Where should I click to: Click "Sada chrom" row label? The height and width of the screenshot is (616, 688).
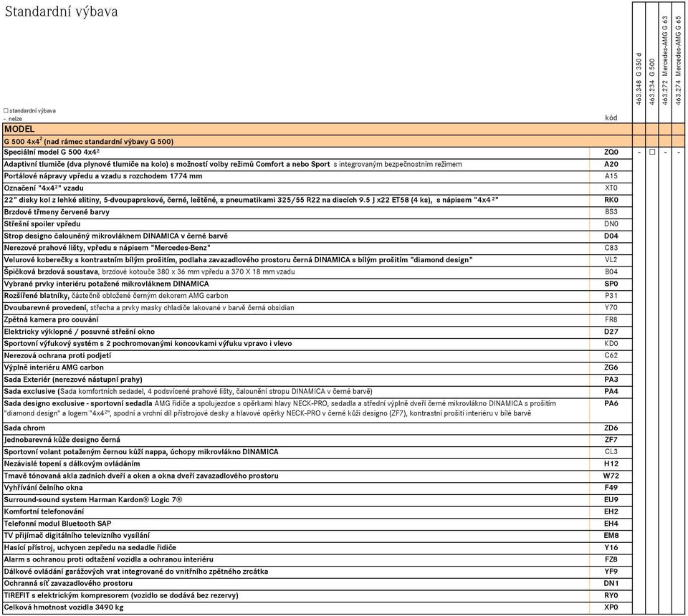pyautogui.click(x=24, y=428)
